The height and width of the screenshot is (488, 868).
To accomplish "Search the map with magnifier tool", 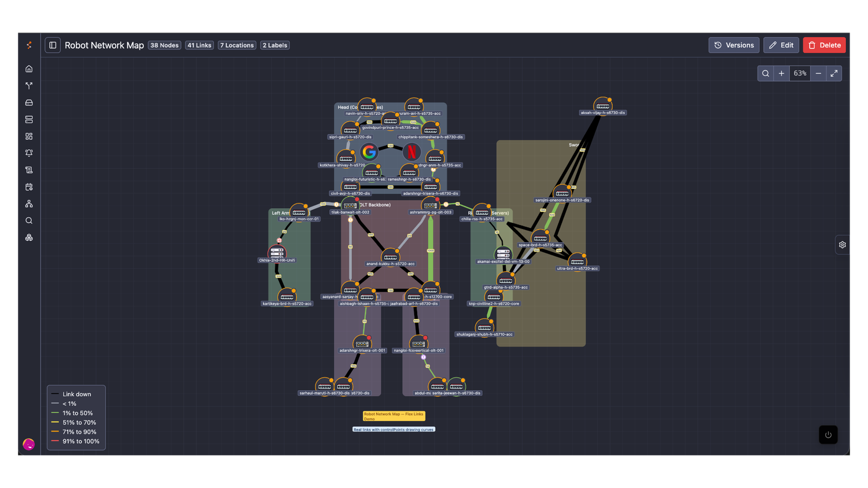I will tap(766, 73).
